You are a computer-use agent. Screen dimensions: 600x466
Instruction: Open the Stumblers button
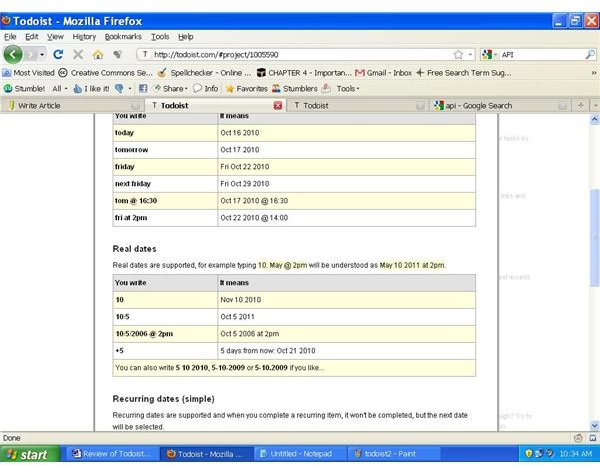[x=295, y=89]
